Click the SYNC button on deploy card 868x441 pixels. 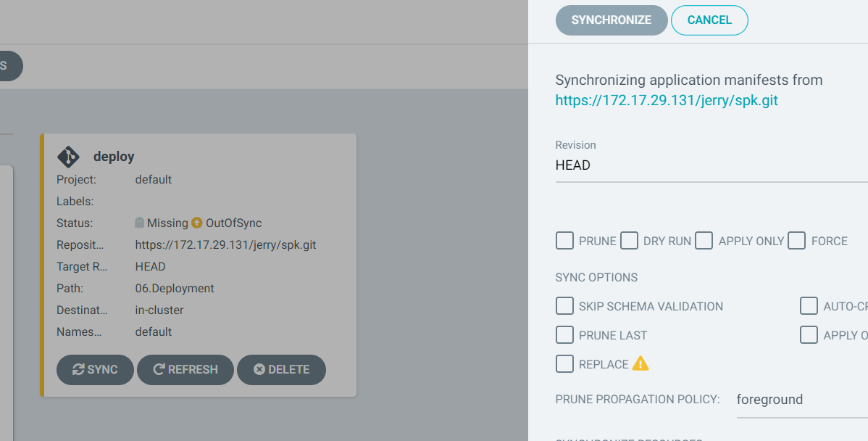click(95, 369)
